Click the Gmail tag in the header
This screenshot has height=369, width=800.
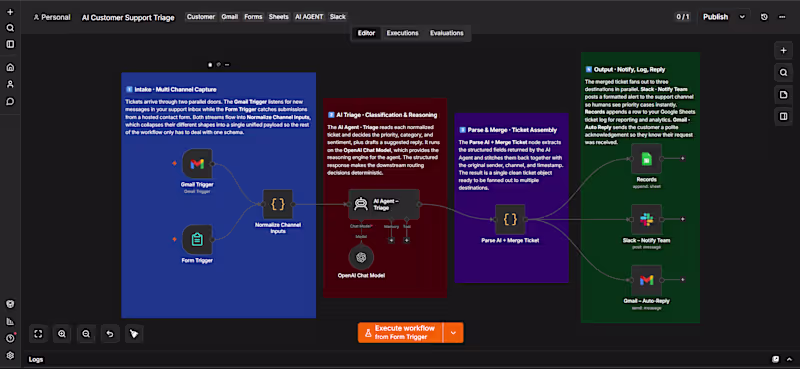pyautogui.click(x=230, y=17)
